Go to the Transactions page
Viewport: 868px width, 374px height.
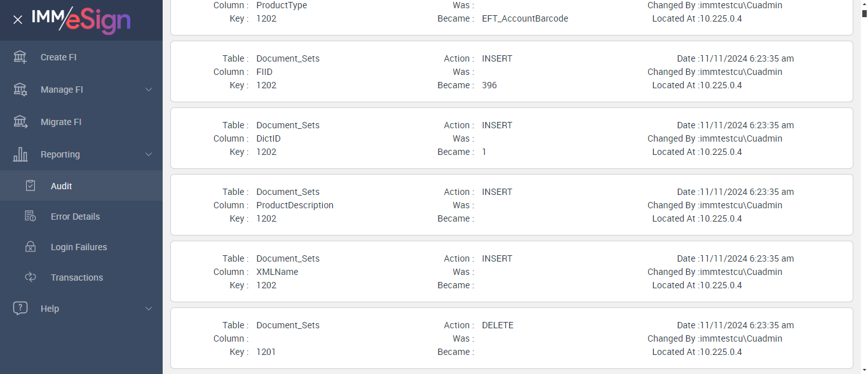pyautogui.click(x=77, y=277)
